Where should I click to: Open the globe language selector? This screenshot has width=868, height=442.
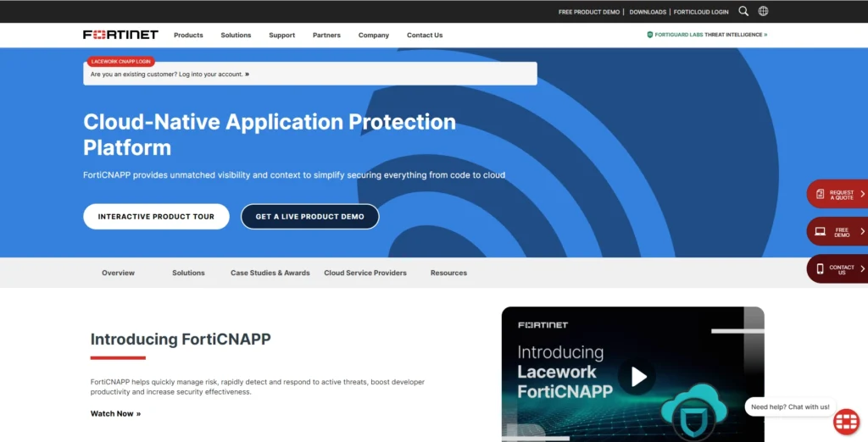click(x=763, y=11)
